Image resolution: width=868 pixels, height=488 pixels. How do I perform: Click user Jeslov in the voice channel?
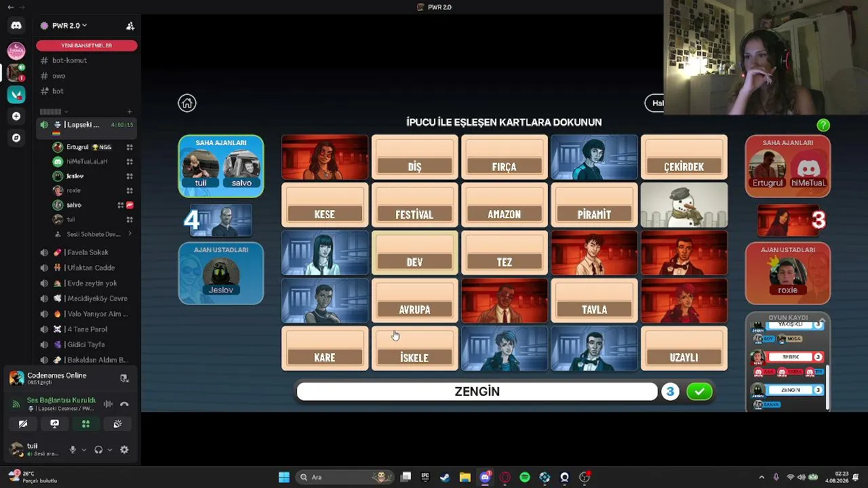pyautogui.click(x=94, y=176)
